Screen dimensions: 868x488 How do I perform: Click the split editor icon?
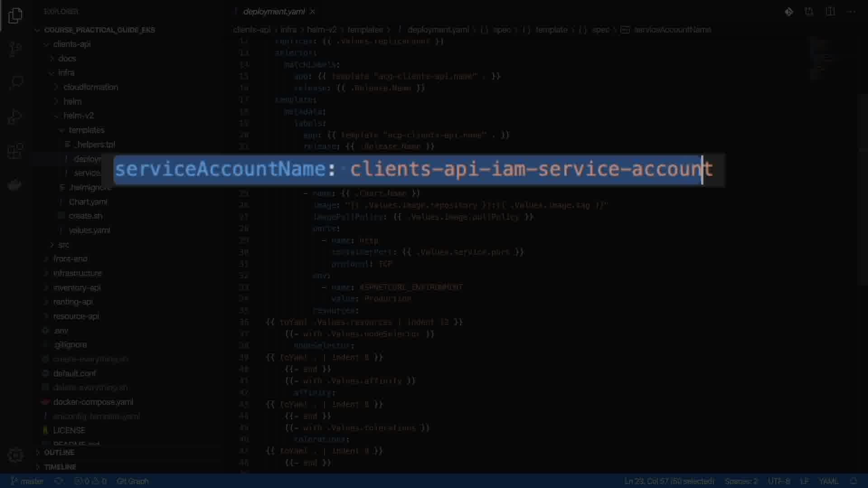830,12
